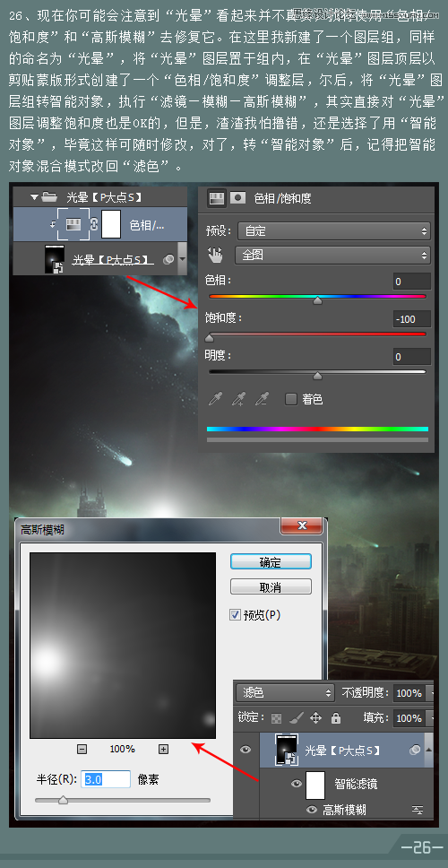This screenshot has height=868, width=448.
Task: Open the 填充 slider arrow
Action: (x=429, y=718)
